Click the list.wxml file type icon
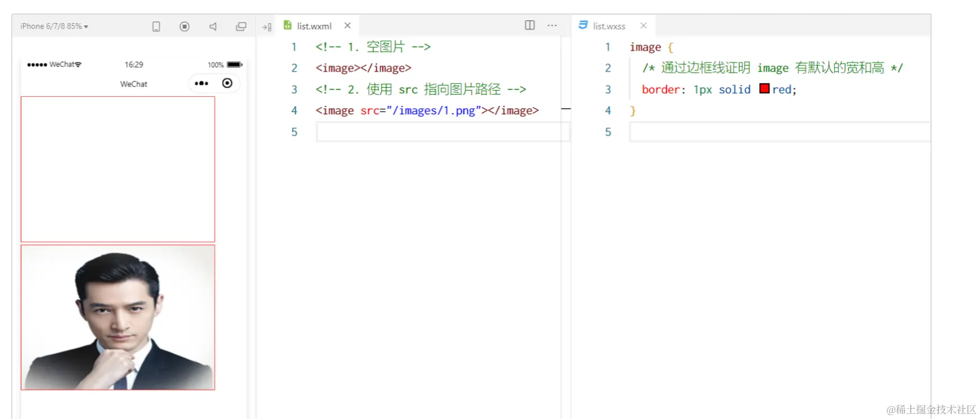980x419 pixels. pos(287,25)
